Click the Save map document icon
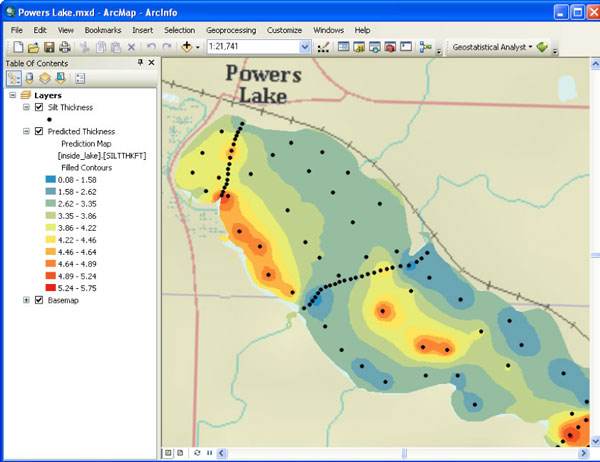 click(49, 47)
